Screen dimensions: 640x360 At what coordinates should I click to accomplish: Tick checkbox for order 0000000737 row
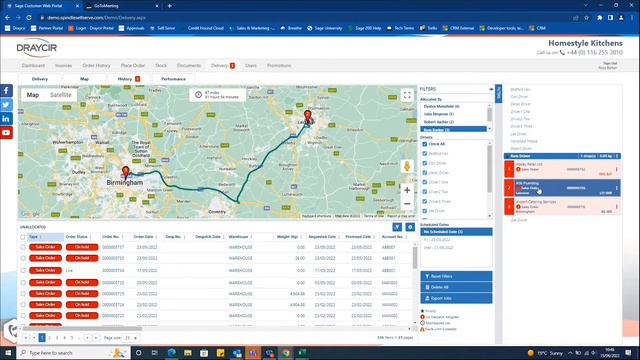(x=23, y=247)
